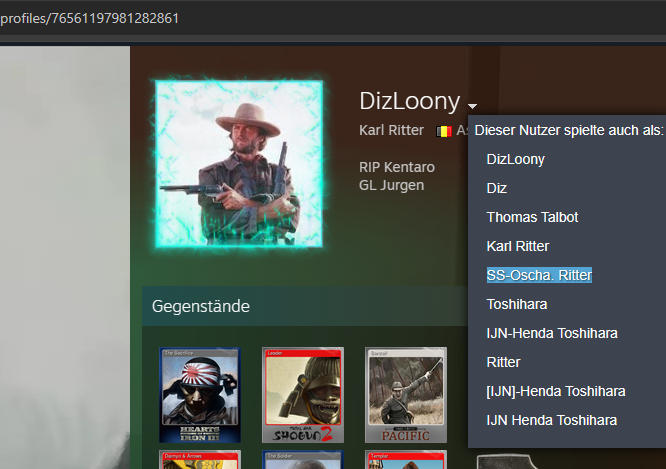Image resolution: width=666 pixels, height=469 pixels.
Task: Click the cowboy profile avatar image
Action: tap(238, 163)
